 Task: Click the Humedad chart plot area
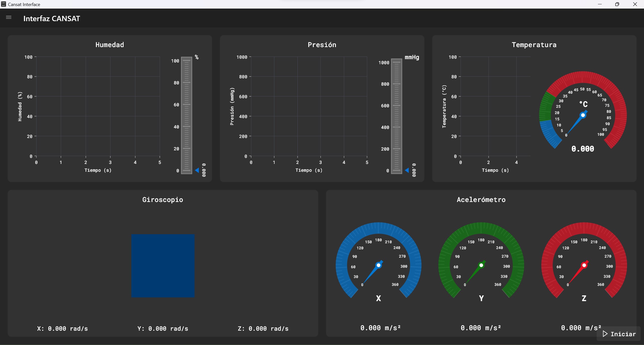pyautogui.click(x=98, y=106)
